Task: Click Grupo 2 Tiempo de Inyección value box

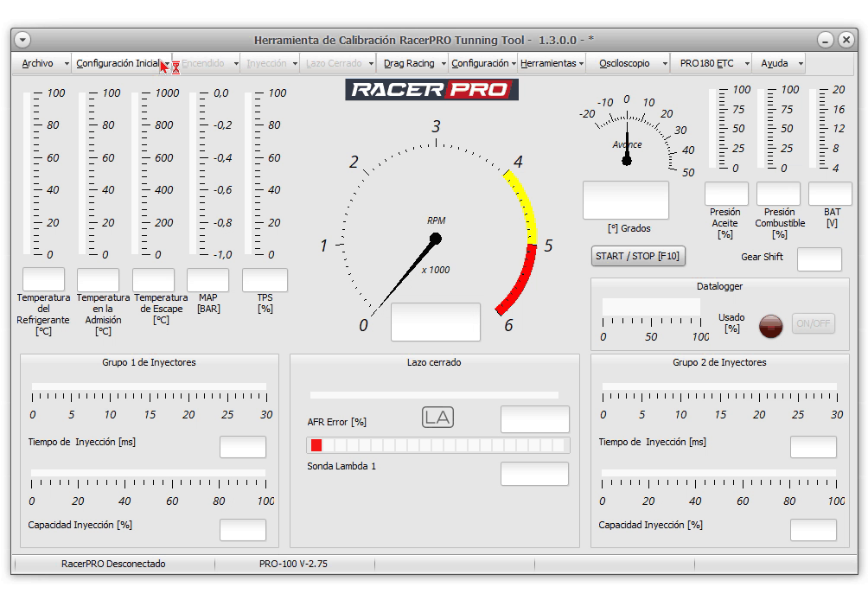Action: coord(814,447)
